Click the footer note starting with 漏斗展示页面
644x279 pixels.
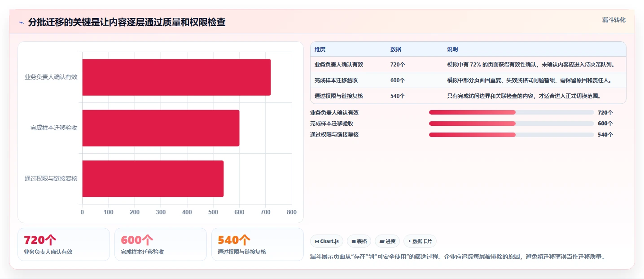pos(458,257)
